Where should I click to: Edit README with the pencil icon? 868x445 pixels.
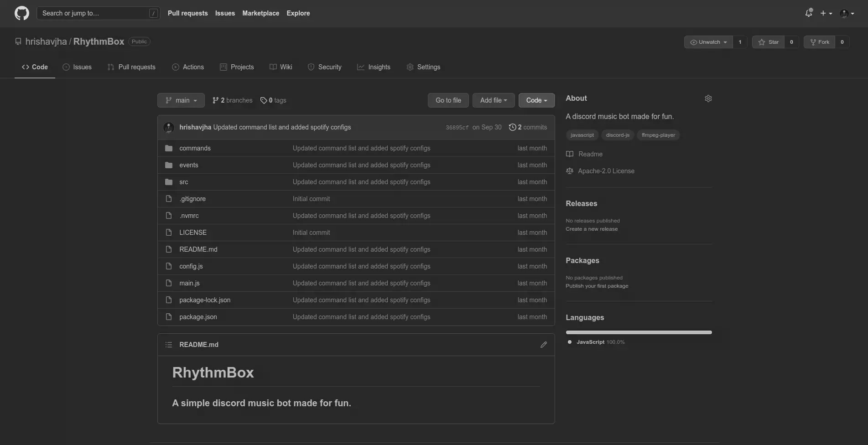543,345
